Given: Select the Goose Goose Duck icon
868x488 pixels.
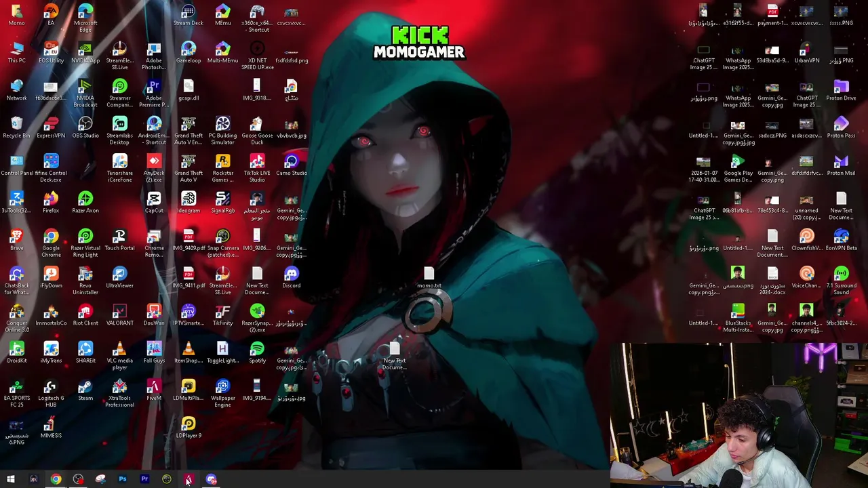Looking at the screenshot, I should point(257,130).
